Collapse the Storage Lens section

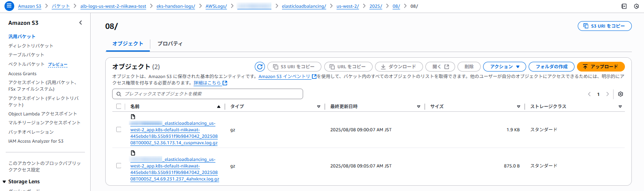[4, 182]
